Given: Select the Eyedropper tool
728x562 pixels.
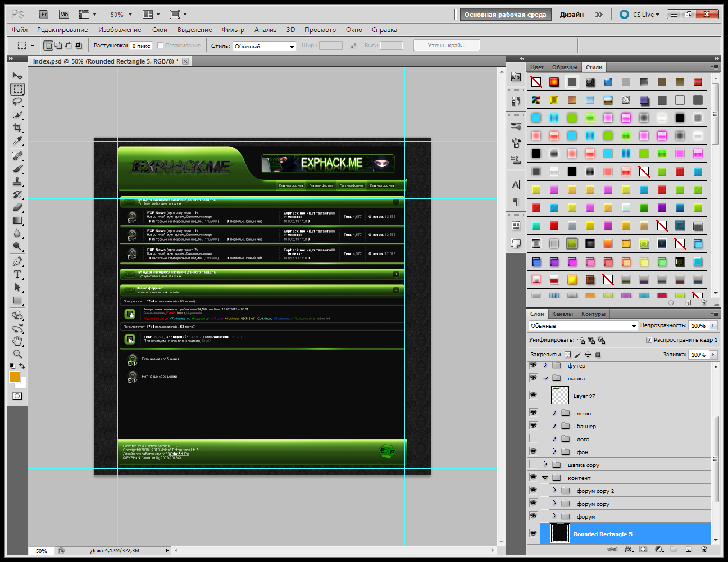Looking at the screenshot, I should point(17,140).
